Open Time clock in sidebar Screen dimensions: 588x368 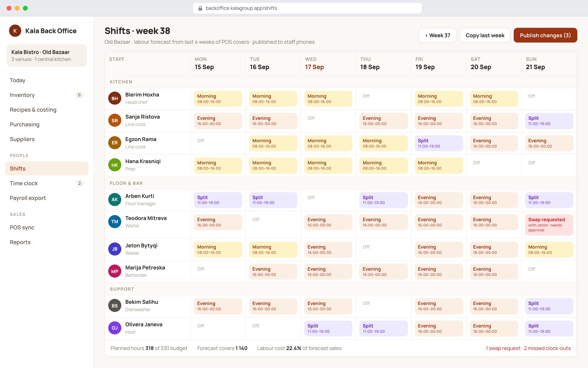[47, 183]
